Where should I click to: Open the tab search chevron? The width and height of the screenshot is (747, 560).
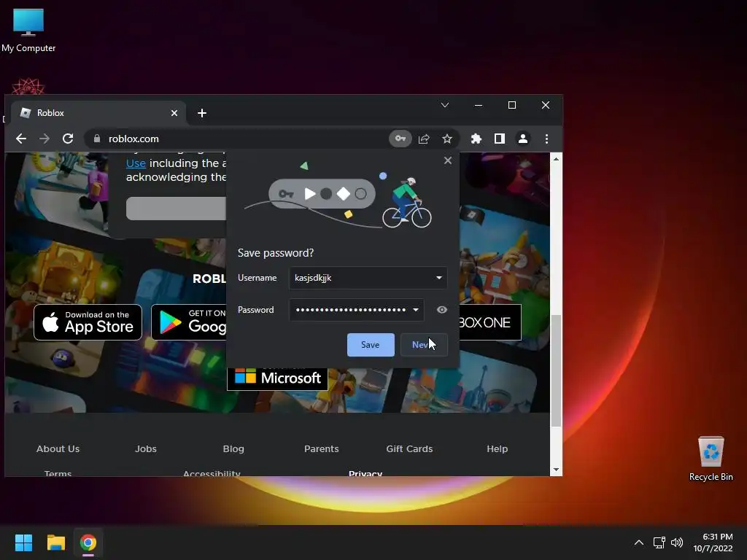[445, 105]
